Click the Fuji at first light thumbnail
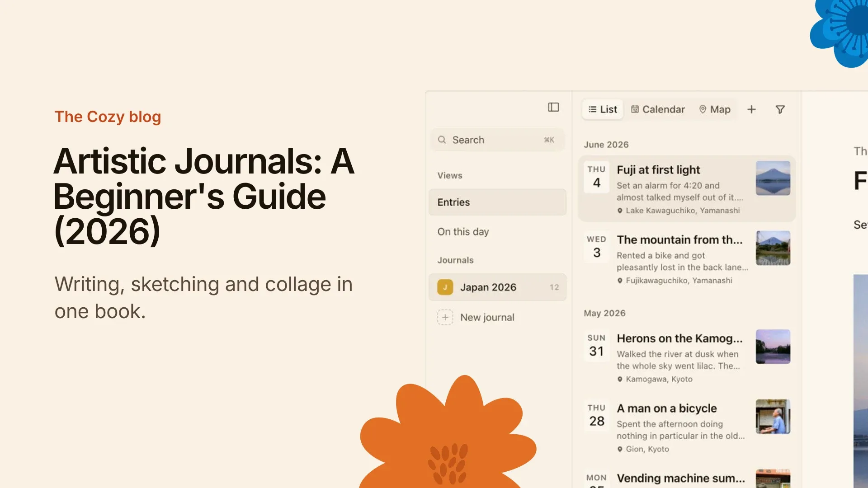868x488 pixels. [773, 178]
